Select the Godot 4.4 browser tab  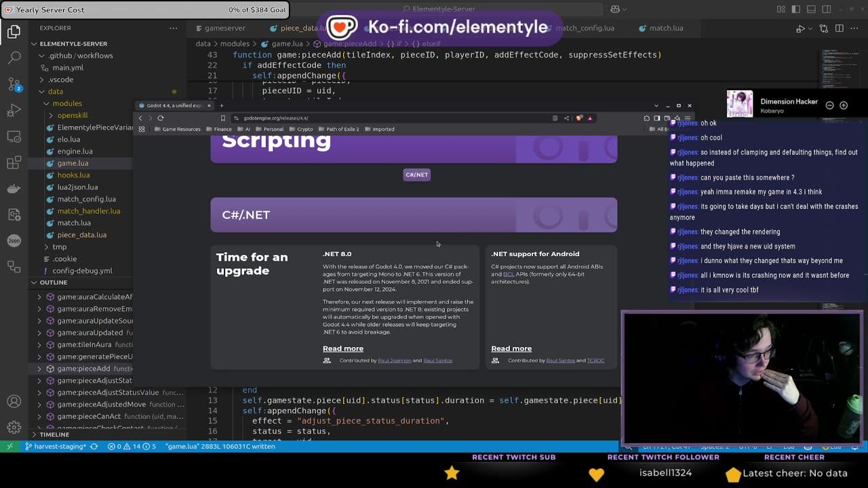tap(174, 106)
